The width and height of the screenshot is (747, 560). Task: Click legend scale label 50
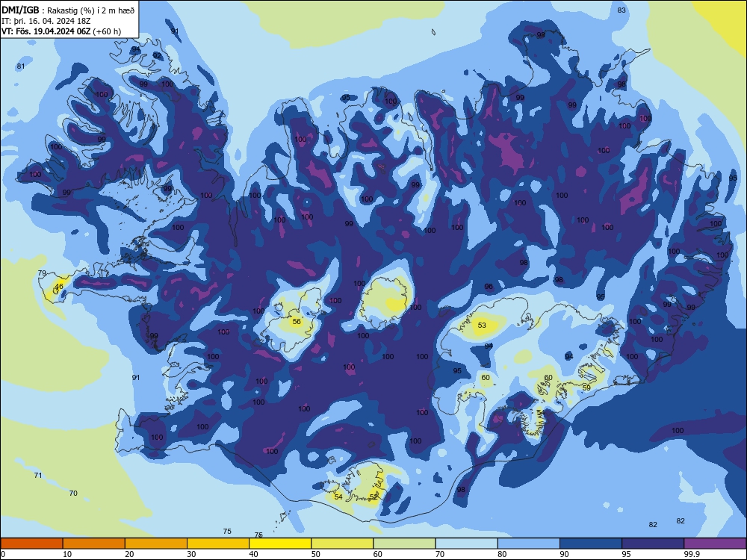point(316,554)
